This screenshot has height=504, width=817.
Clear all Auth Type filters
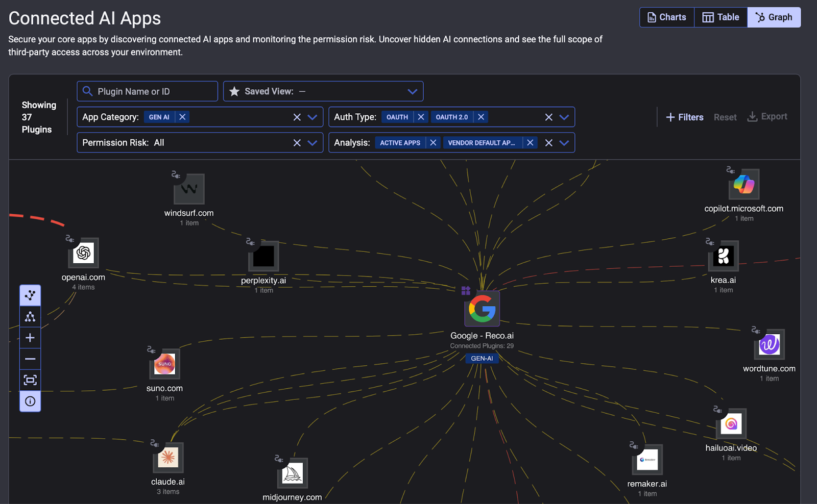(x=548, y=117)
